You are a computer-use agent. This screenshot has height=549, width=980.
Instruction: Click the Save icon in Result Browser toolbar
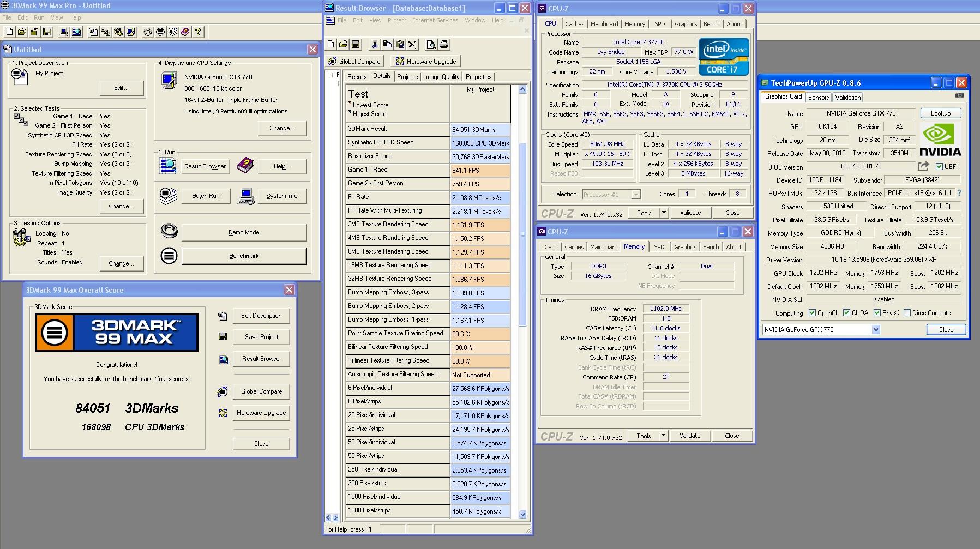[356, 44]
